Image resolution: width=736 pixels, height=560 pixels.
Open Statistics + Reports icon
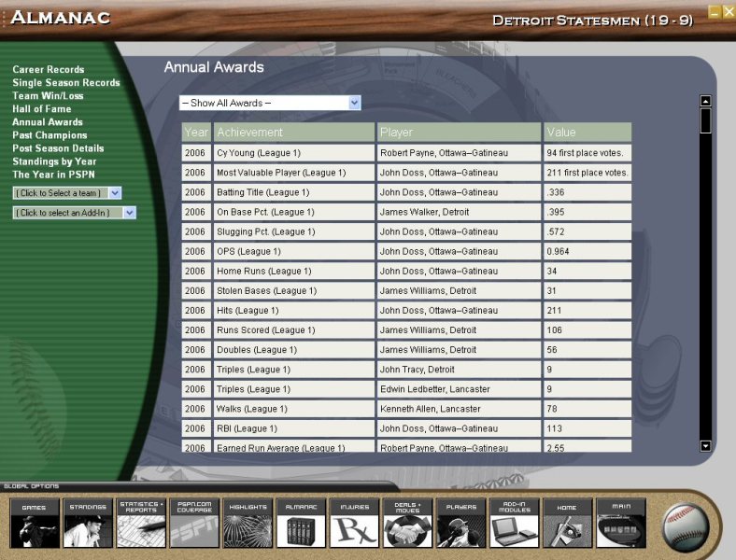(141, 524)
